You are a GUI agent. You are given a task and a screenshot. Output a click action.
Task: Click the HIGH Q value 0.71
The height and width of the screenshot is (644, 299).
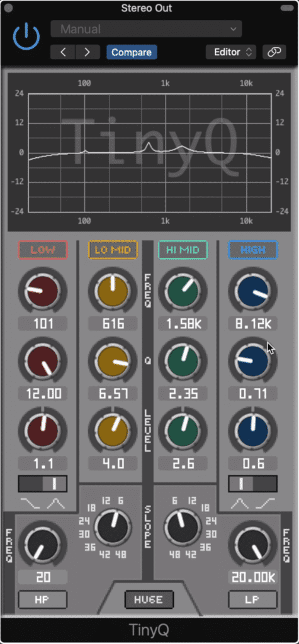[x=253, y=394]
